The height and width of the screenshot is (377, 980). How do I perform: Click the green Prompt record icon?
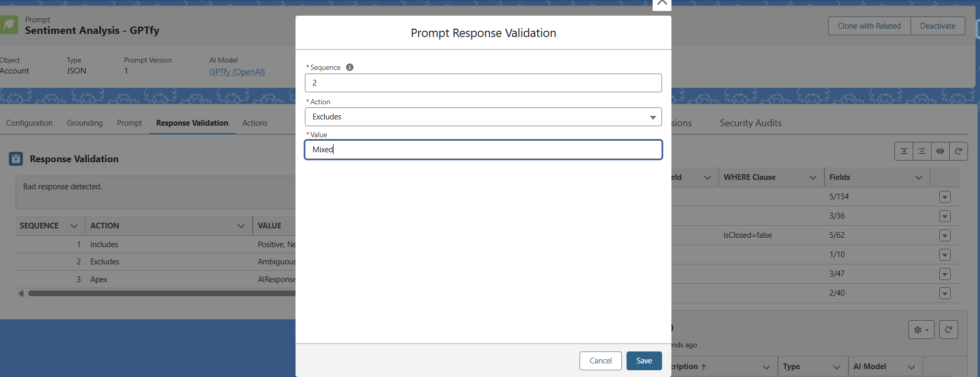(9, 25)
